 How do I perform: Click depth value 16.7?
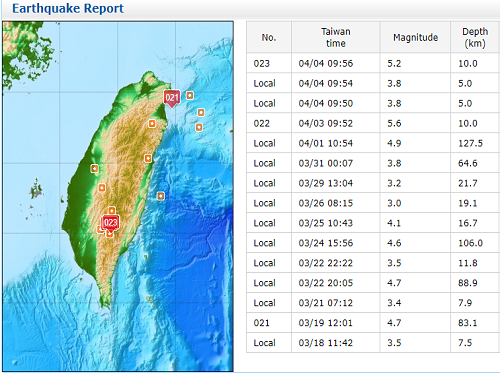pyautogui.click(x=468, y=223)
